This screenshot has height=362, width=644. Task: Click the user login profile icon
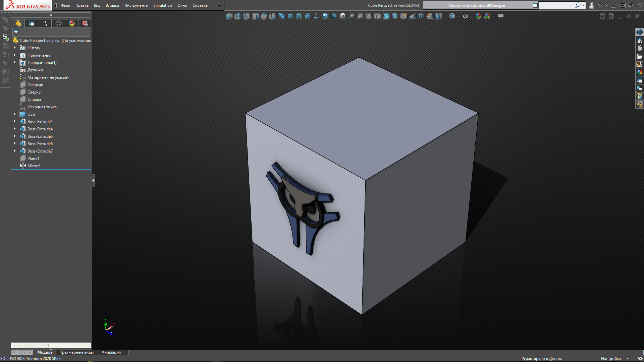pyautogui.click(x=592, y=5)
